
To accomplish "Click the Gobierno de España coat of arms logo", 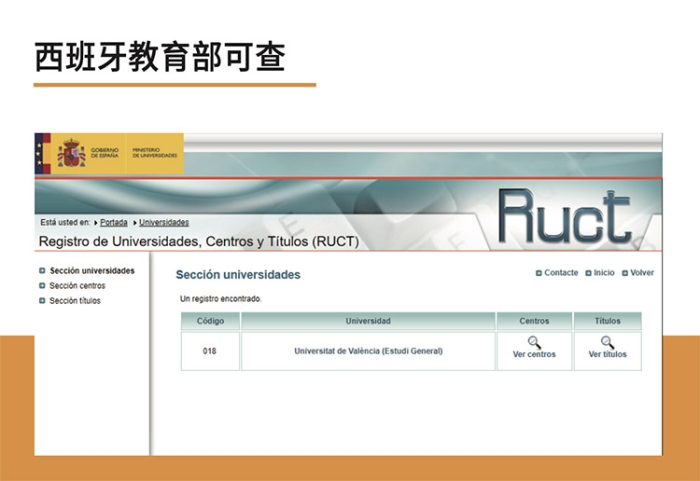I will coord(71,154).
